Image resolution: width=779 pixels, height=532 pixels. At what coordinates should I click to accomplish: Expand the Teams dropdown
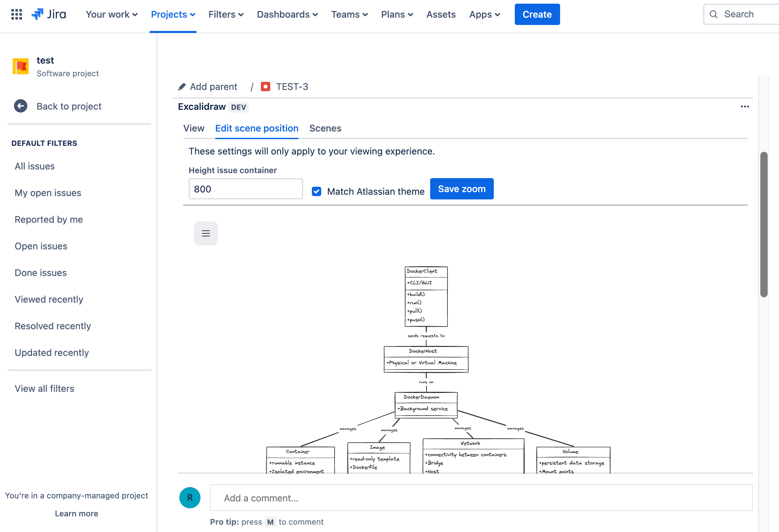(349, 14)
